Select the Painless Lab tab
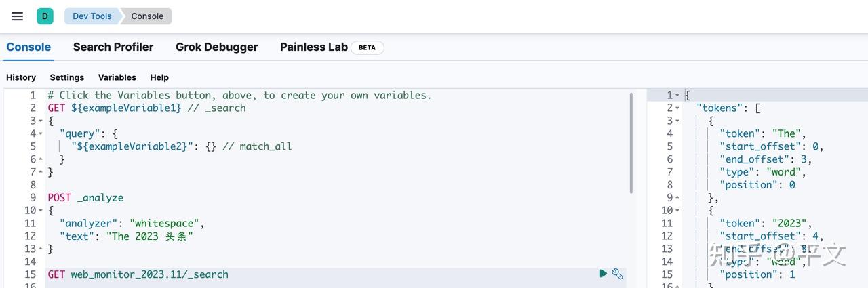The image size is (868, 288). click(313, 47)
